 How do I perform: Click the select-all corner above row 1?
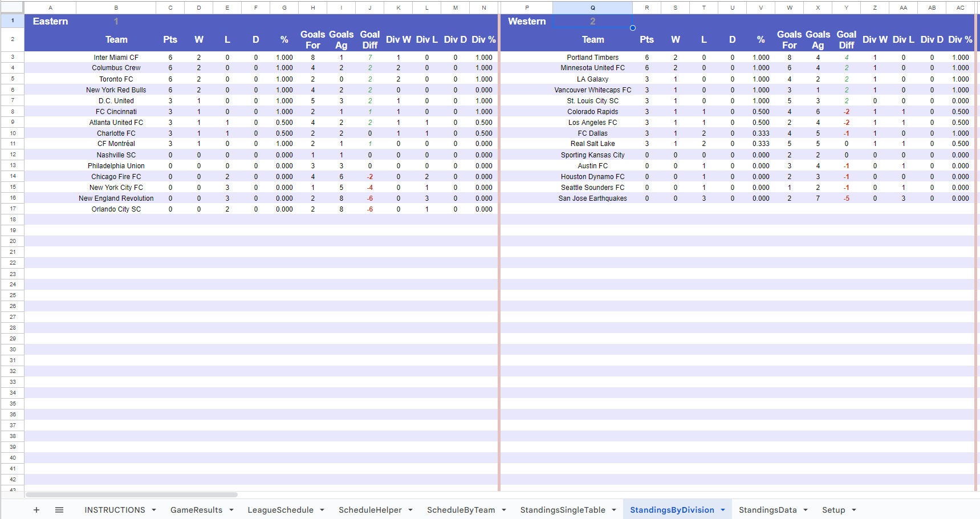coord(13,7)
